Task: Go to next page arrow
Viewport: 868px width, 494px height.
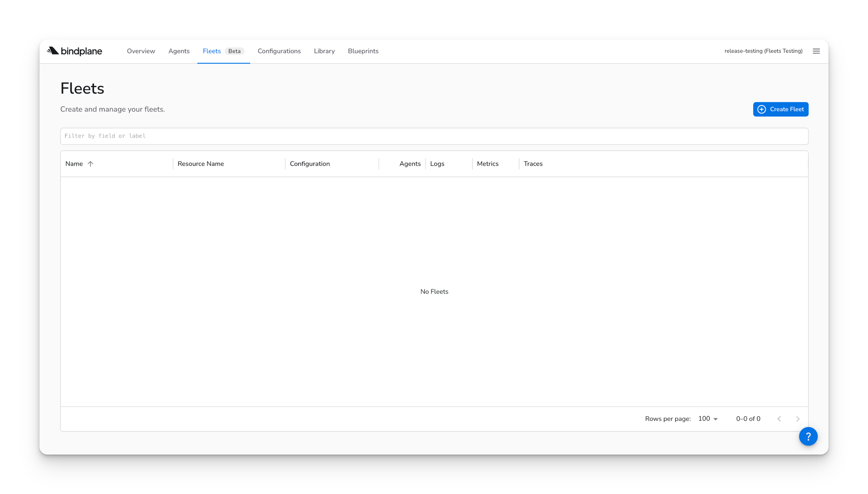Action: (798, 419)
